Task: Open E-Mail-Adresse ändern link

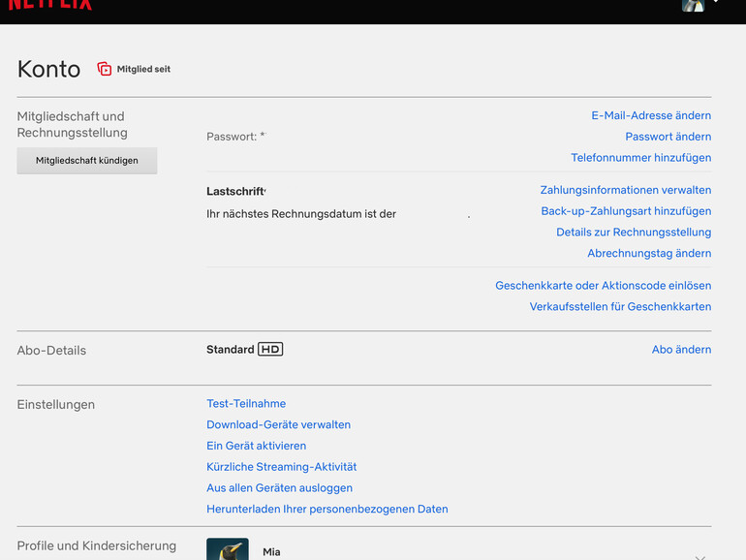Action: (651, 115)
